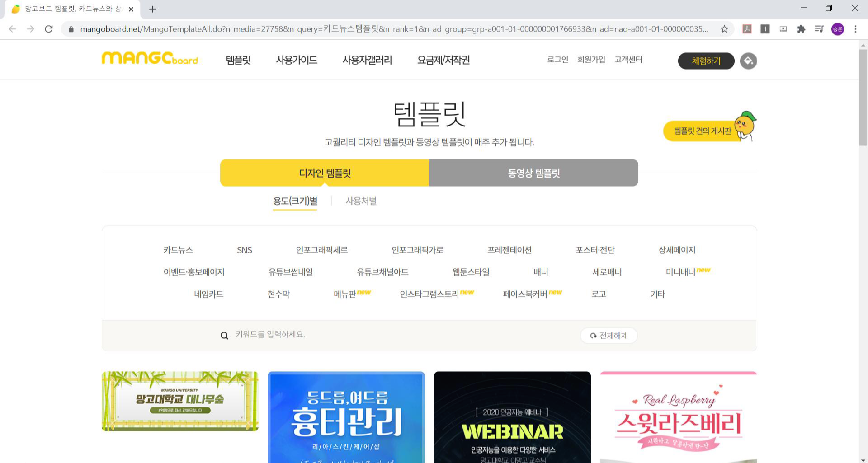
Task: Click the browser address bar URL
Action: click(394, 29)
